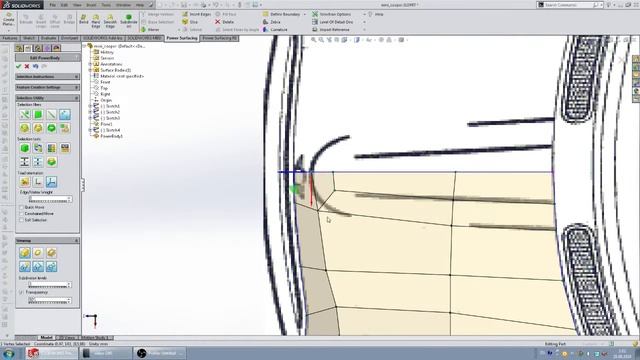Click the Level Of Detail Draw button
The height and width of the screenshot is (360, 640).
point(333,22)
